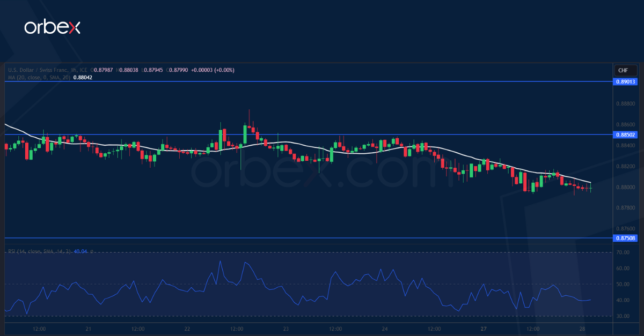Click the CHF currency button on the price scale
This screenshot has width=644, height=336.
pos(627,70)
